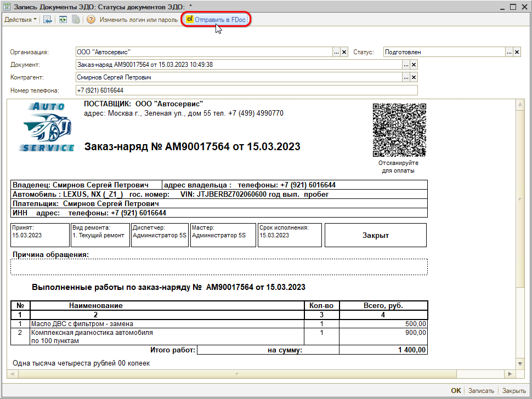Click into the Организация input field
This screenshot has height=399, width=532.
click(204, 52)
